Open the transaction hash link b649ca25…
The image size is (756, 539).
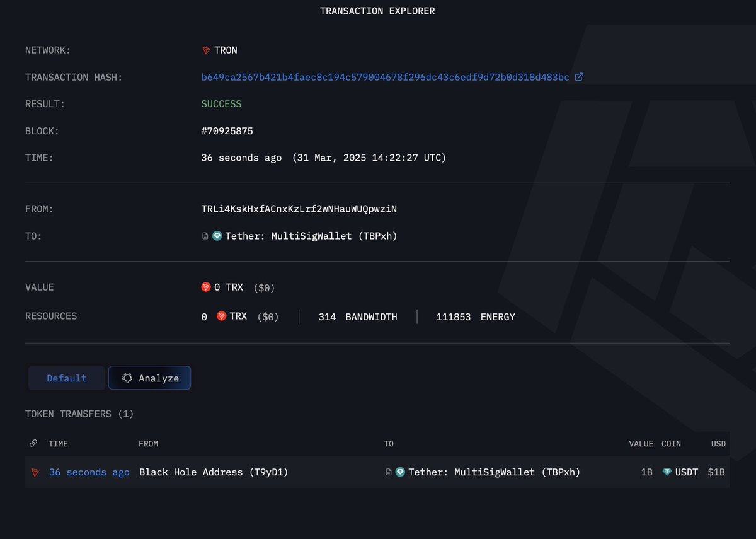coord(385,78)
